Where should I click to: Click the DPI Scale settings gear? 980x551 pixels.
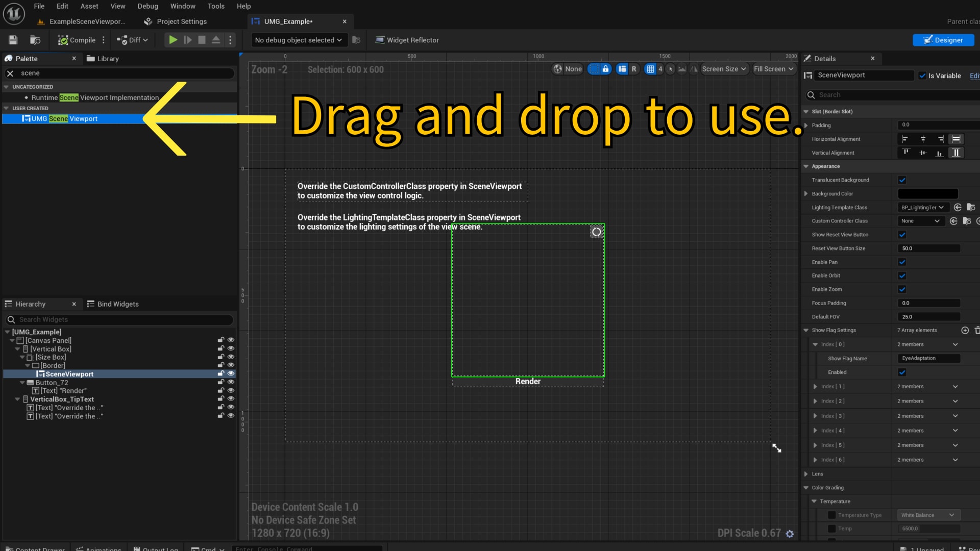[x=790, y=534]
